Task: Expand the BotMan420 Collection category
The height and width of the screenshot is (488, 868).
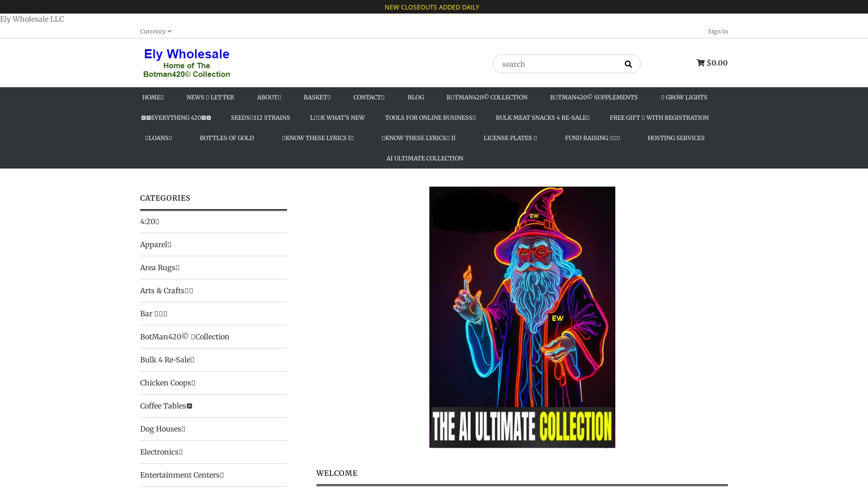Action: point(184,336)
